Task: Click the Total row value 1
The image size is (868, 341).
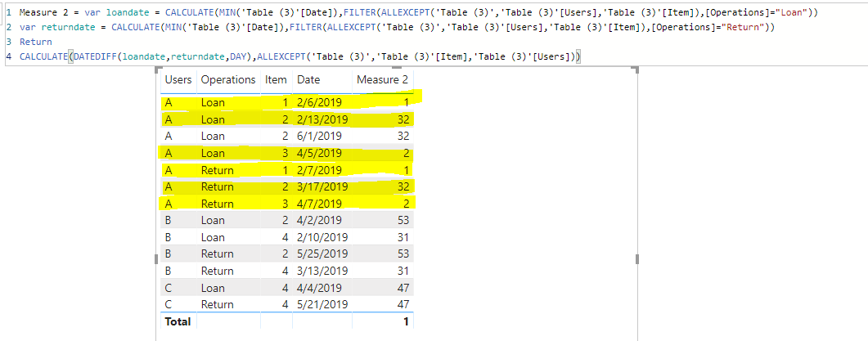Action: (406, 321)
